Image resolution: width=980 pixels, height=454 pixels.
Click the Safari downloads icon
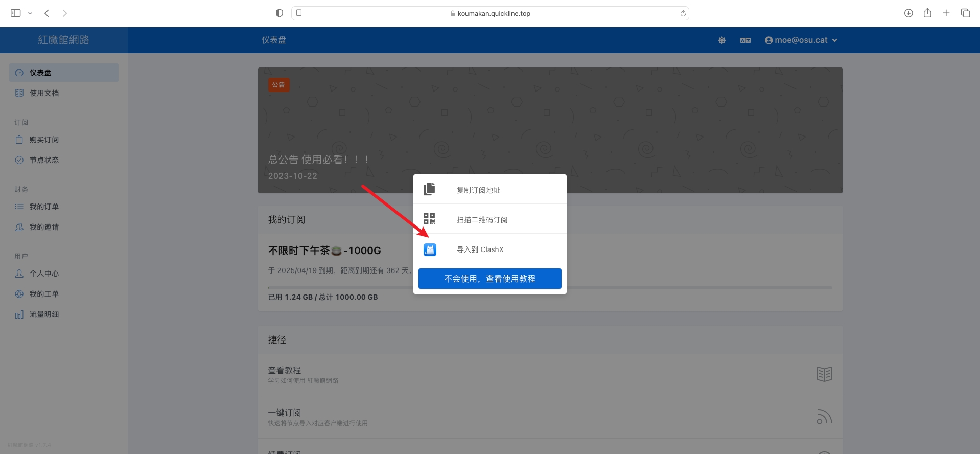tap(908, 13)
